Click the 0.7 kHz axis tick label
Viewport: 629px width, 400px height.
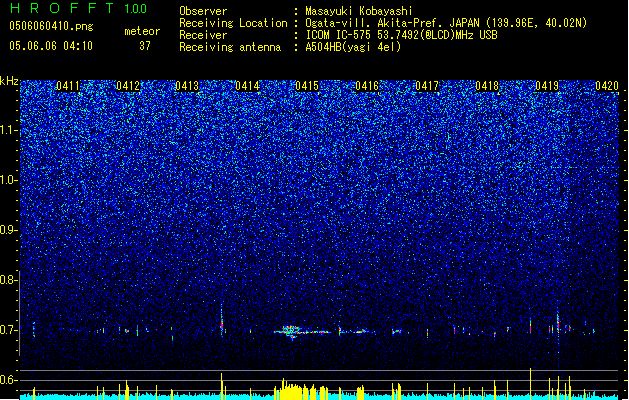coord(8,330)
